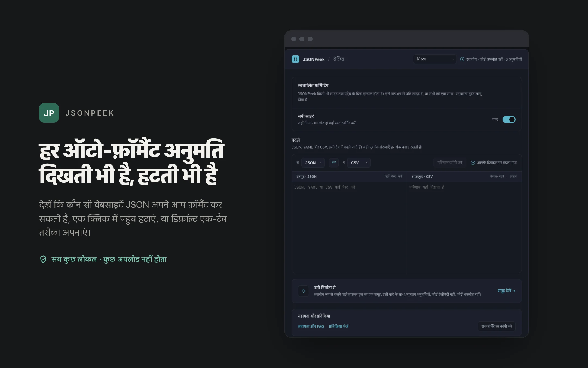Open the 'समूह देखें' link
The width and height of the screenshot is (588, 368).
tap(506, 291)
